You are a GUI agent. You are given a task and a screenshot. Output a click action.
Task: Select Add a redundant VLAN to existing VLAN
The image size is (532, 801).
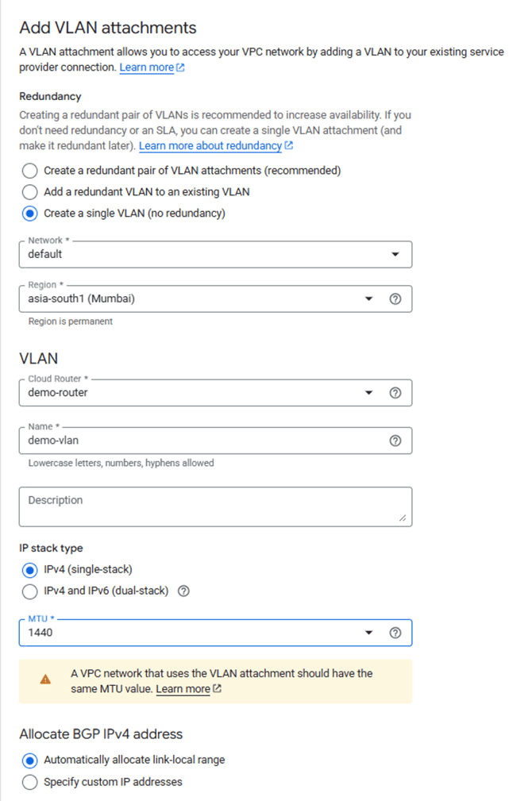point(29,192)
